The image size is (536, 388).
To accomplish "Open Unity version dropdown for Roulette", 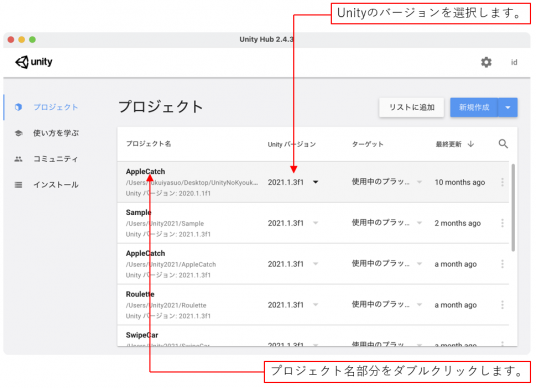I will coord(316,305).
